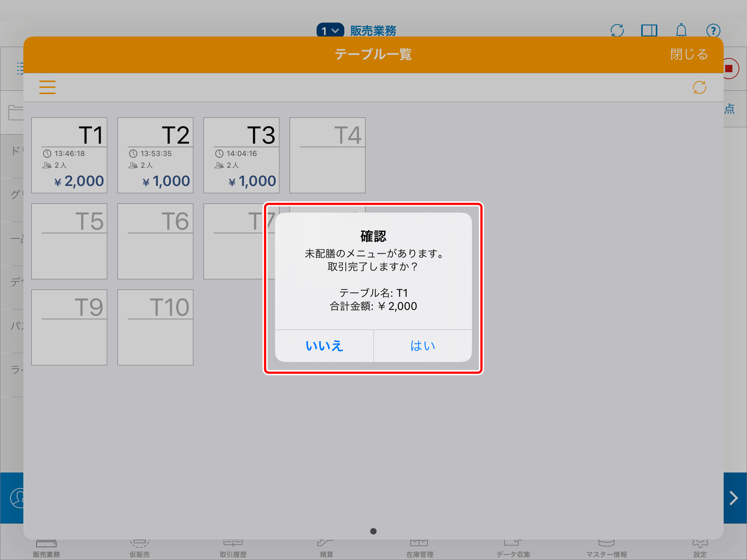
Task: Select empty table T4
Action: pos(328,155)
